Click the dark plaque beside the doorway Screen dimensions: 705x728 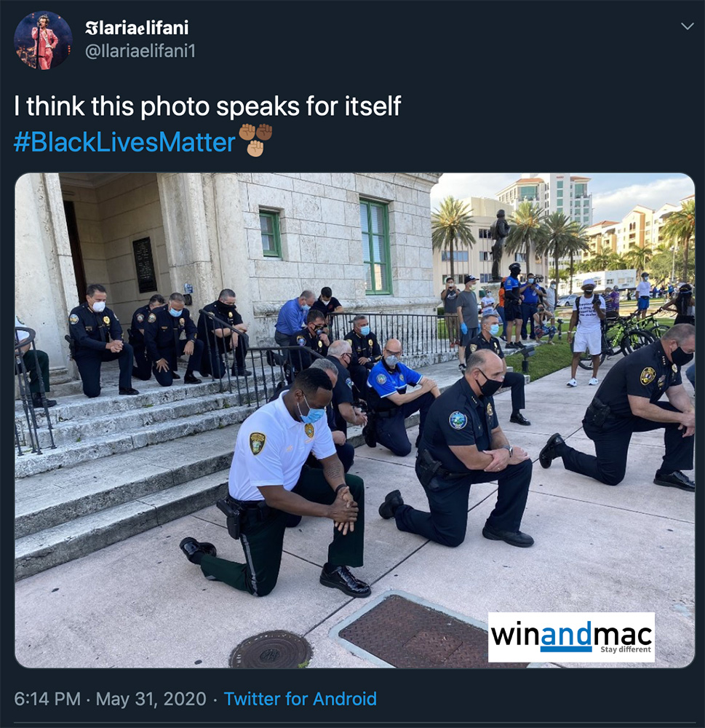coord(144,265)
